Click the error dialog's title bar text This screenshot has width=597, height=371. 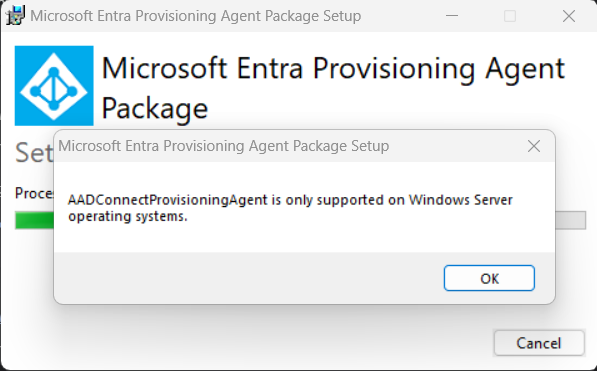click(223, 146)
